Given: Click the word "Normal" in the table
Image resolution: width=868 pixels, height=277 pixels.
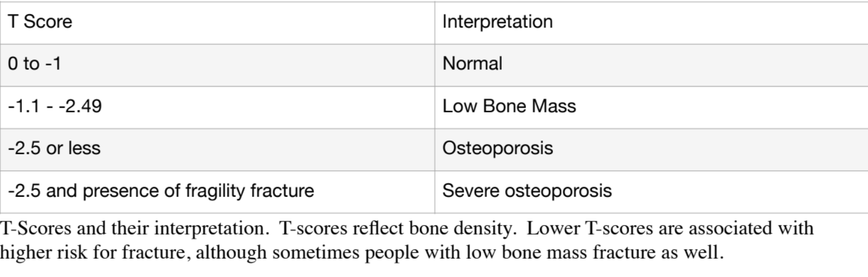Looking at the screenshot, I should tap(472, 64).
